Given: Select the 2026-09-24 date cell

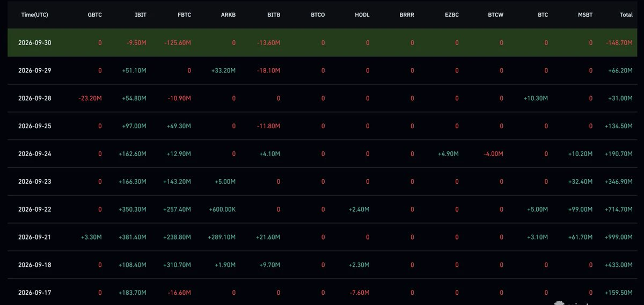Looking at the screenshot, I should (34, 154).
